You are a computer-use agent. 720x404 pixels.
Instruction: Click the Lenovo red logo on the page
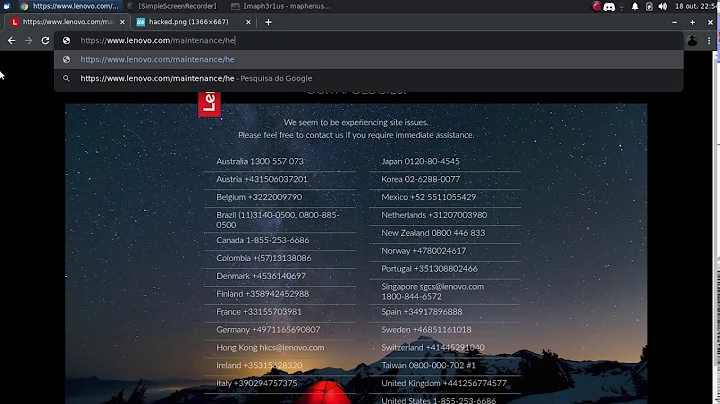pyautogui.click(x=209, y=104)
